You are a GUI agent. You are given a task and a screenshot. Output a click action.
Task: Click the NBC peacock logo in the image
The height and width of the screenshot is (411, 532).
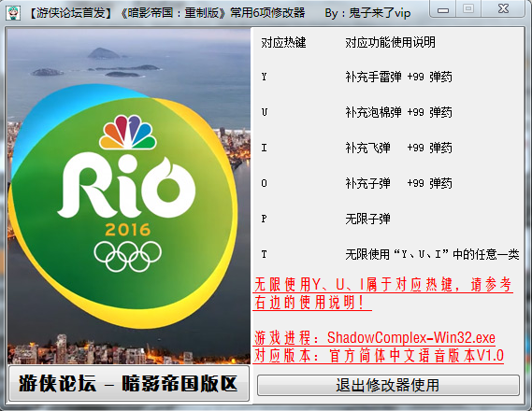point(127,132)
